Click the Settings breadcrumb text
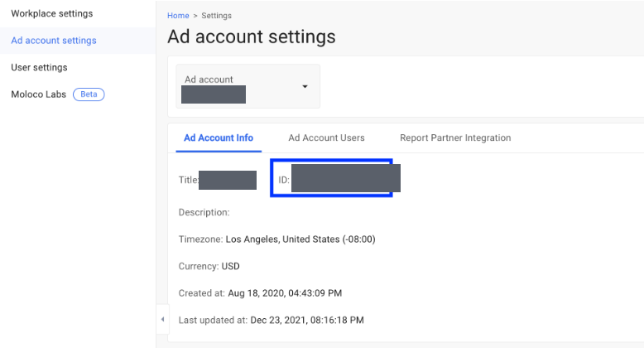Screen dimensions: 644x348 [x=216, y=16]
